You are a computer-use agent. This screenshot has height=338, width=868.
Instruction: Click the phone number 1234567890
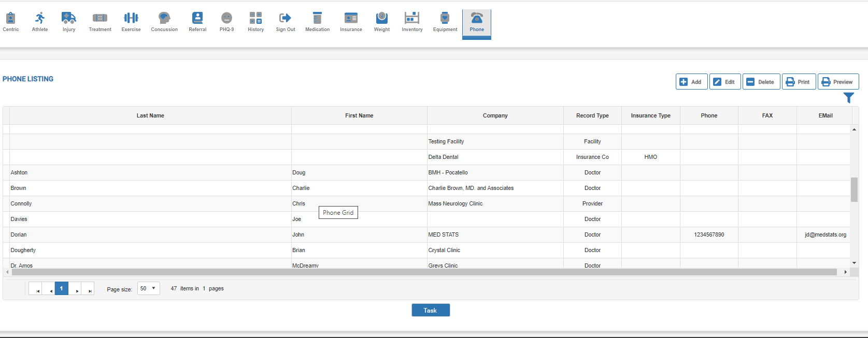(709, 234)
